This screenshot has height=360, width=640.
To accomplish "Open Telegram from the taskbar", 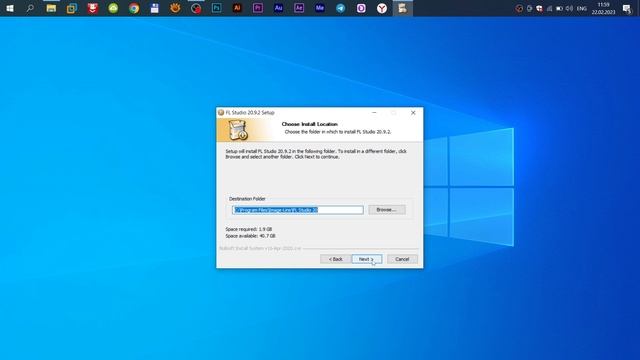I will [340, 8].
